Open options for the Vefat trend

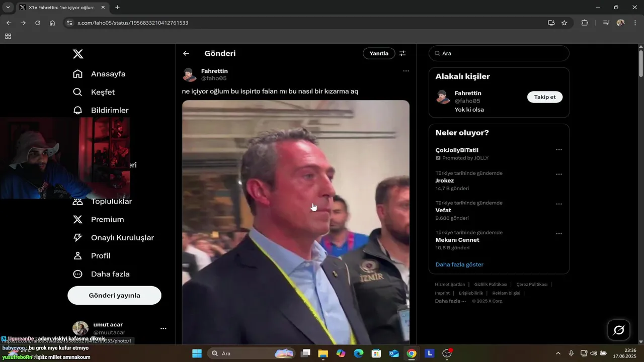(x=559, y=204)
